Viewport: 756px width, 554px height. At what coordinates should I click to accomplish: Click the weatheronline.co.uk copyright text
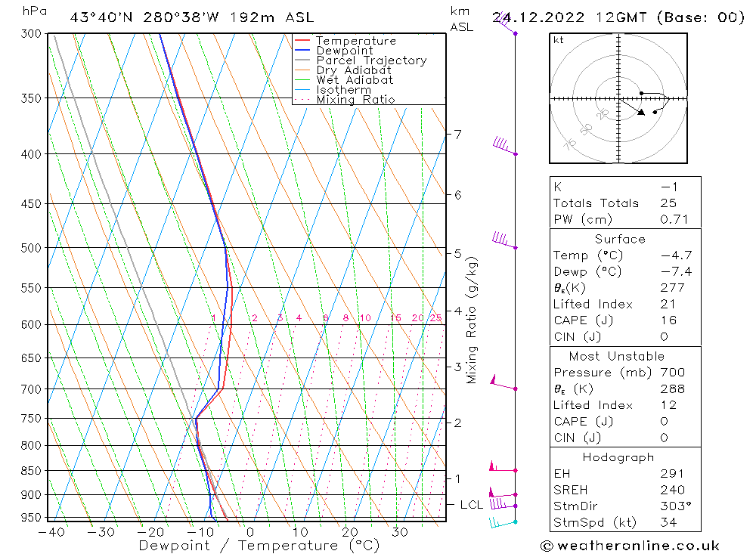click(630, 546)
